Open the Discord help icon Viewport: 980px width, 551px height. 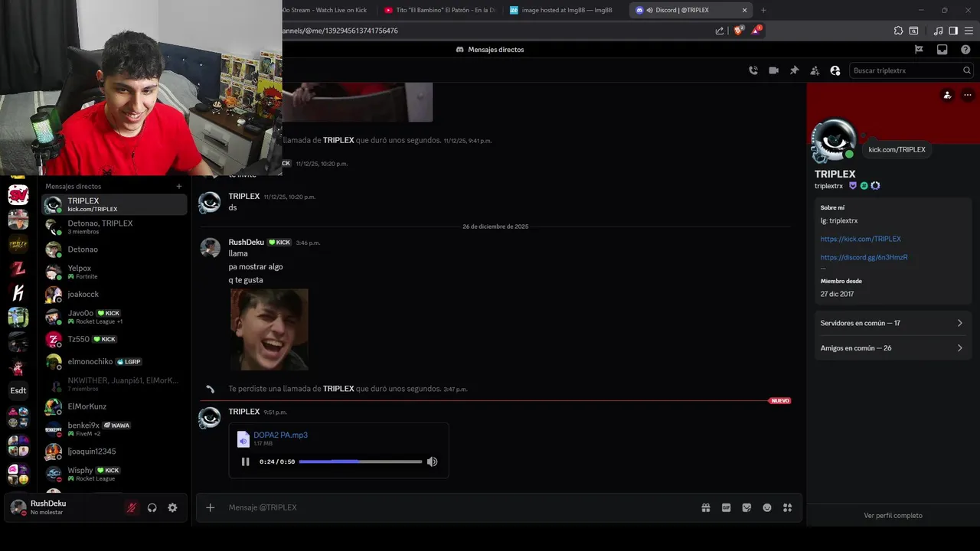tap(965, 49)
